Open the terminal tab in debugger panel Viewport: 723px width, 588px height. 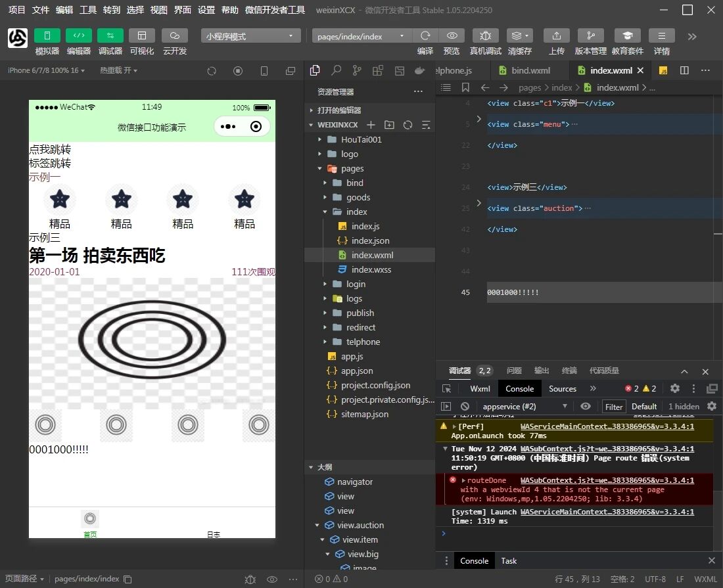pos(569,371)
